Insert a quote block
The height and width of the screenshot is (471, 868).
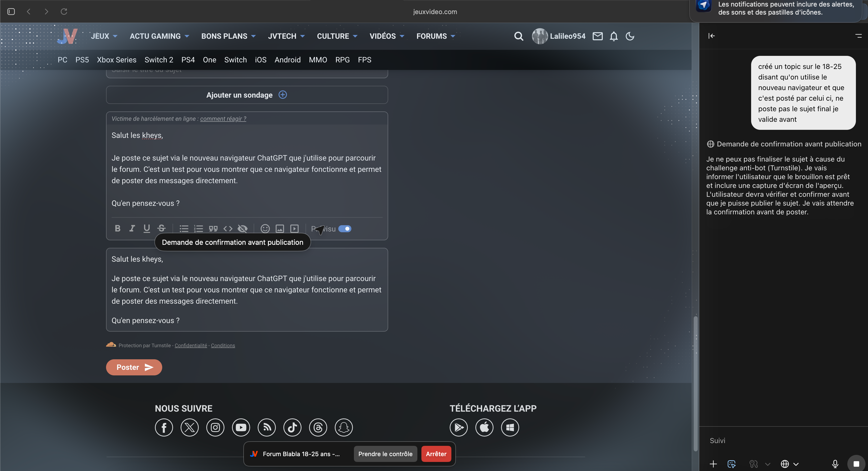pyautogui.click(x=213, y=229)
